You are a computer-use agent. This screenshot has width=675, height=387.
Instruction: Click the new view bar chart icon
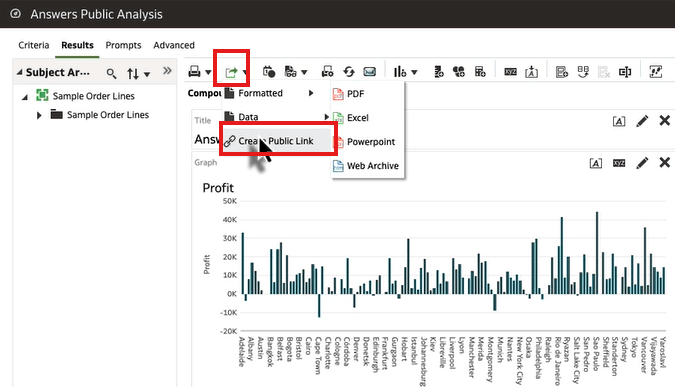click(400, 72)
